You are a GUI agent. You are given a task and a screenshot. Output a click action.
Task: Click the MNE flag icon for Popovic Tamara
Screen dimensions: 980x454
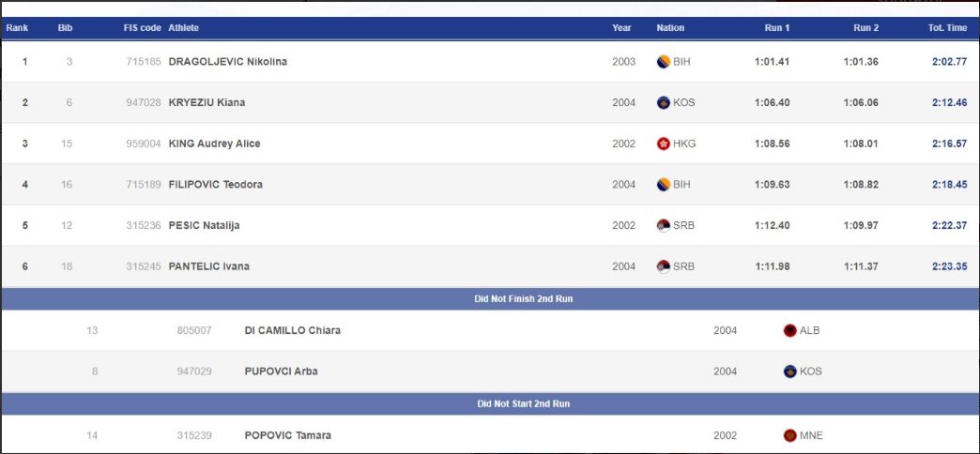pyautogui.click(x=790, y=435)
